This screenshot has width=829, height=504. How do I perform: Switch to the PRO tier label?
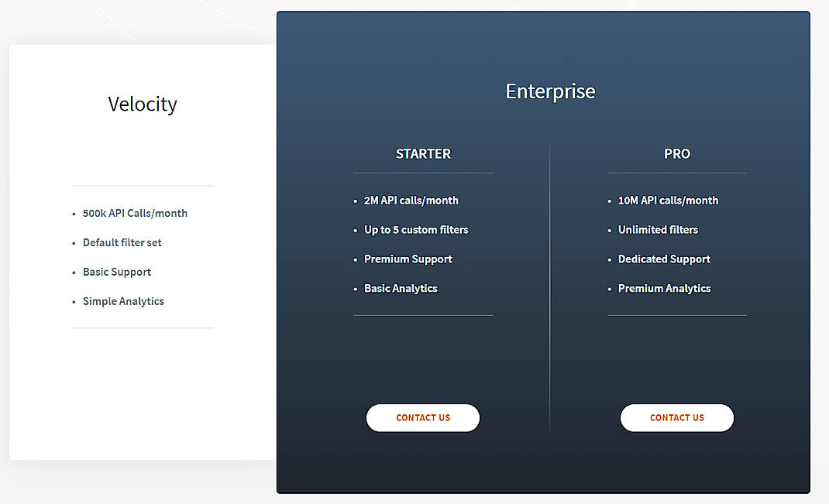[x=676, y=153]
